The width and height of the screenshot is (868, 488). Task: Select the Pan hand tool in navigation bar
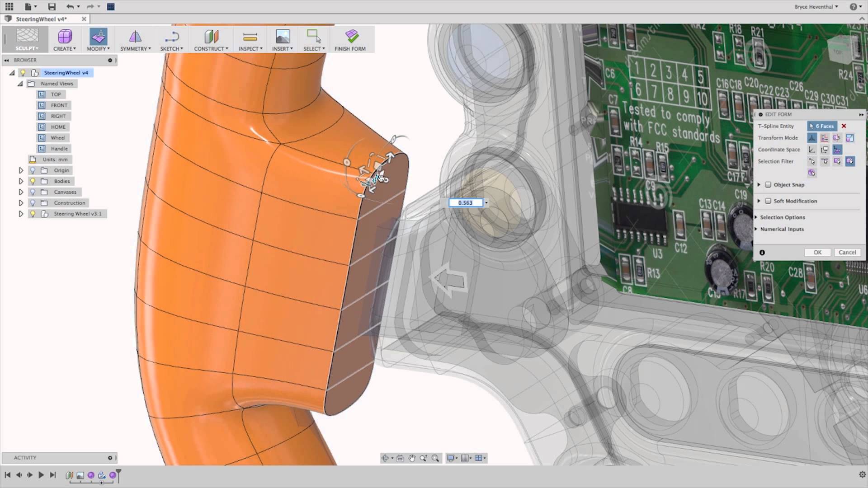pos(412,458)
